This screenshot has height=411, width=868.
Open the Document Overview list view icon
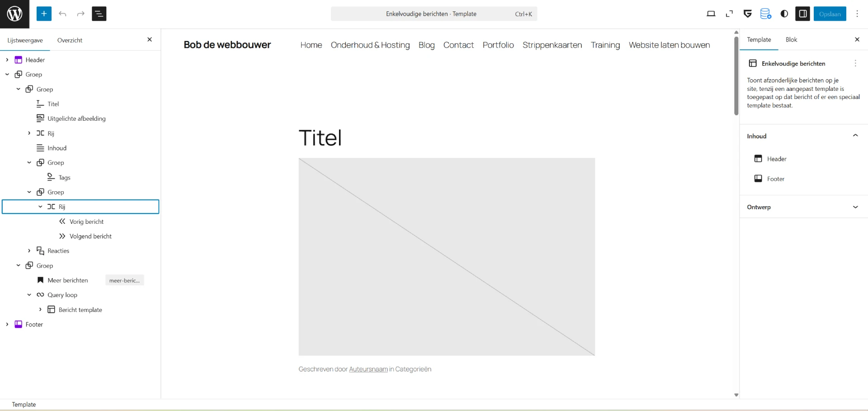[x=99, y=14]
